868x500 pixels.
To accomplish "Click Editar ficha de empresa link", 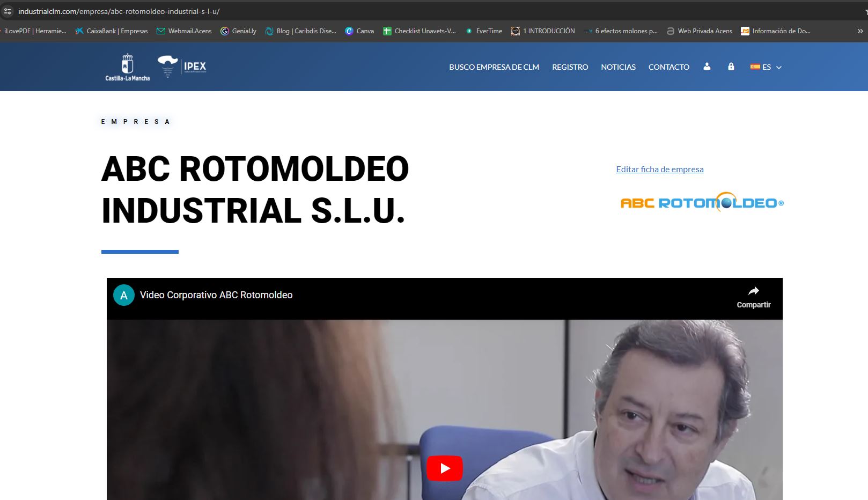I will 659,170.
